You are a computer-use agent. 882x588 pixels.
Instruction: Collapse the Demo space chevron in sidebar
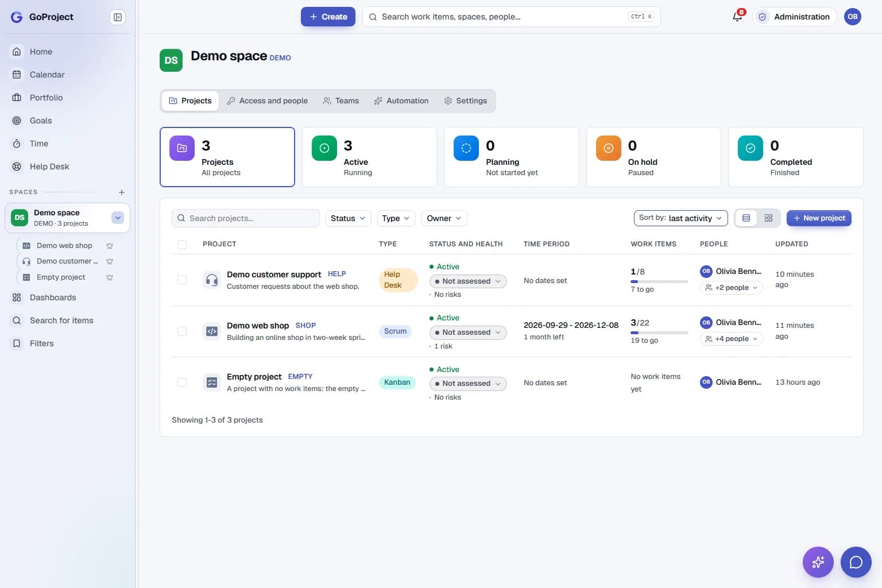tap(118, 218)
